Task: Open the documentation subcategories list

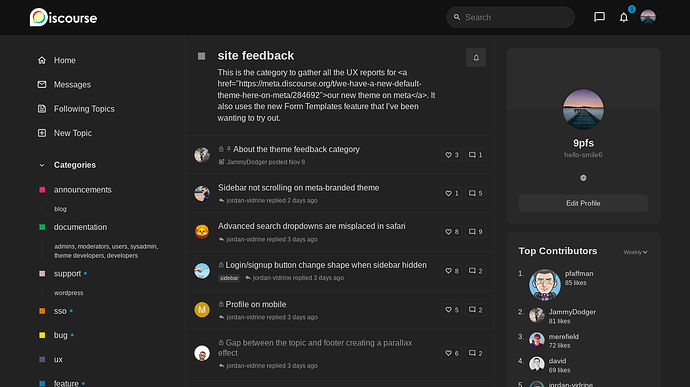Action: tap(106, 251)
